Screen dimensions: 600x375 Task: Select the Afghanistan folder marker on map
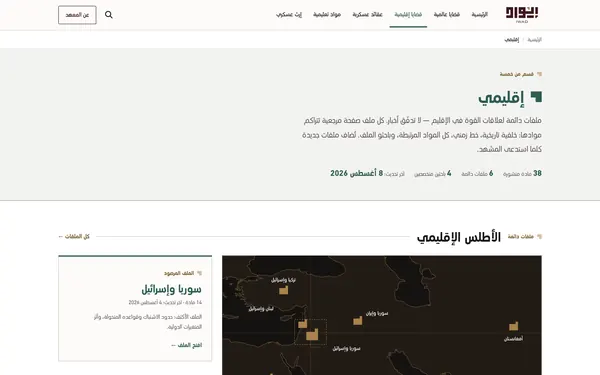pyautogui.click(x=514, y=326)
